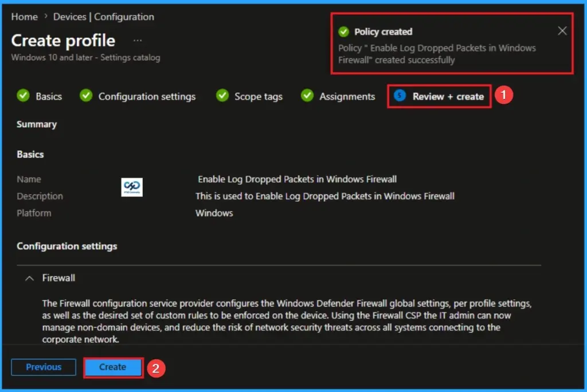Image resolution: width=587 pixels, height=392 pixels.
Task: Navigate to Home via breadcrumb
Action: point(24,17)
